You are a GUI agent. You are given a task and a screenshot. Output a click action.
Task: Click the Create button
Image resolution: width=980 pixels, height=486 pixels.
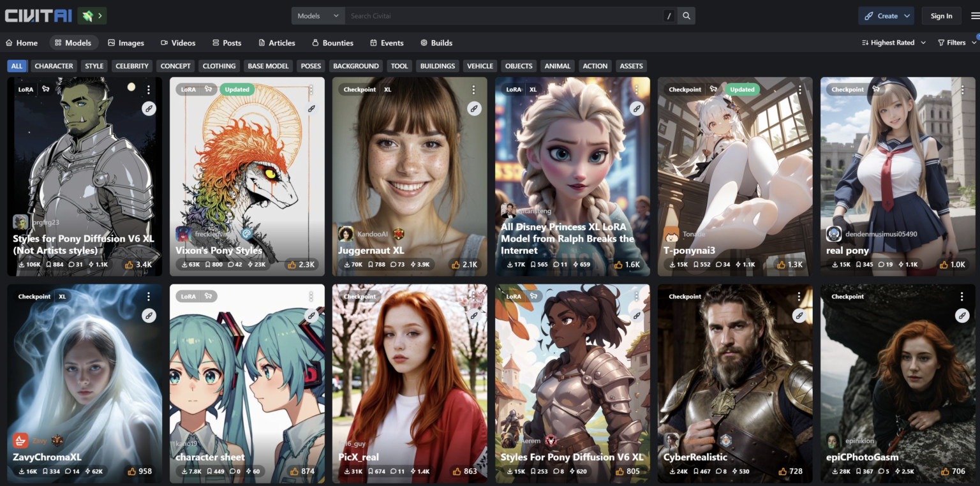click(x=886, y=16)
